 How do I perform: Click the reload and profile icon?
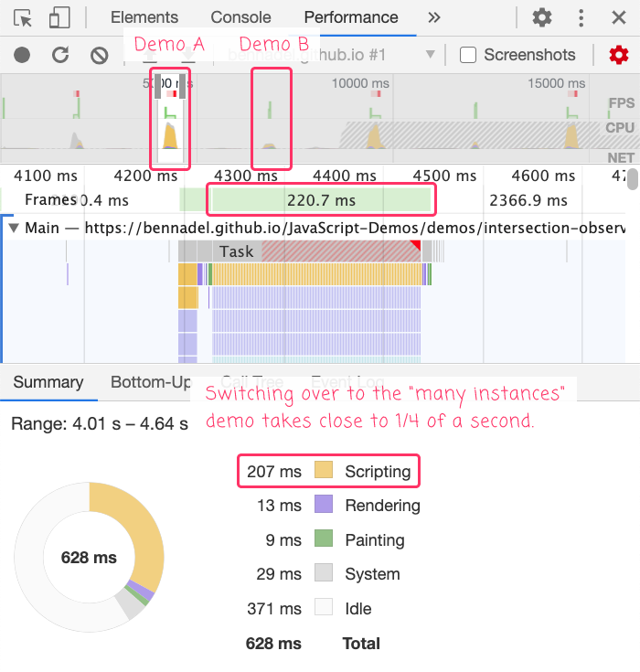(60, 55)
